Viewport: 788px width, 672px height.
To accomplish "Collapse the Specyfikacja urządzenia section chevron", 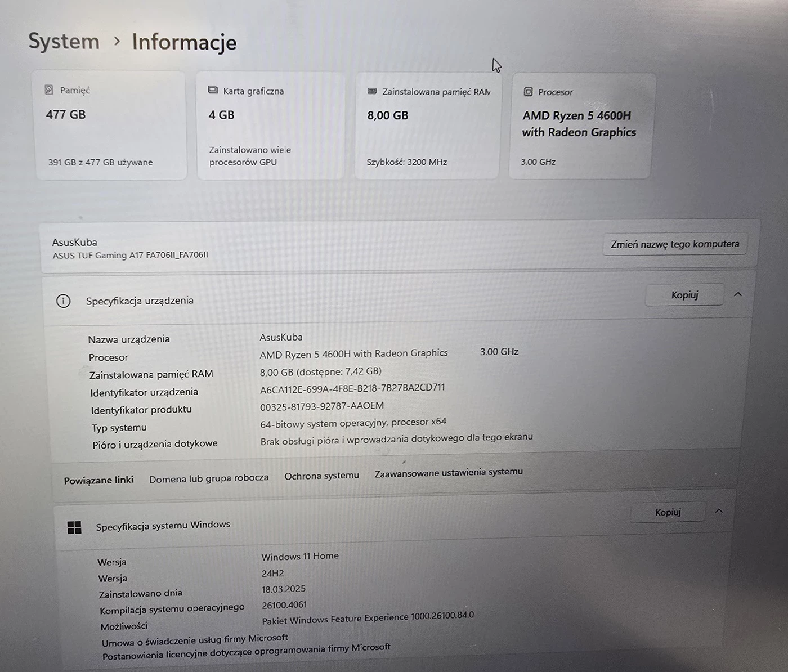I will [x=738, y=294].
